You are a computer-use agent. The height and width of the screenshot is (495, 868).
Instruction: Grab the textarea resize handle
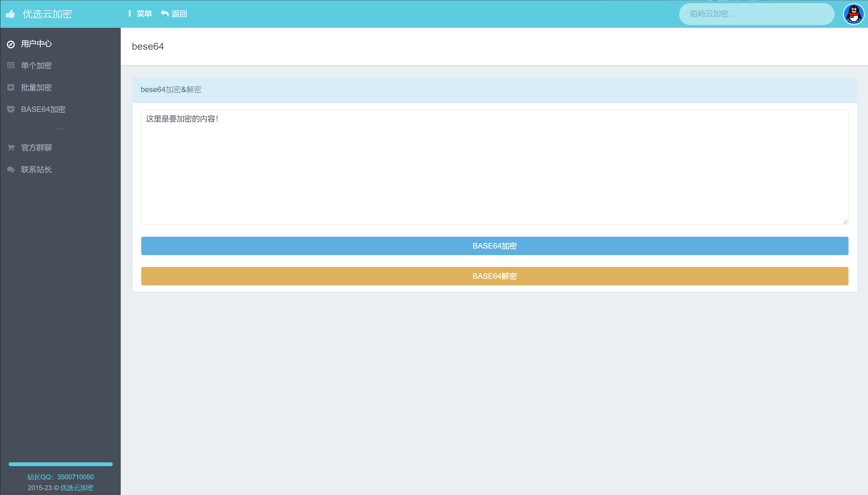(845, 222)
